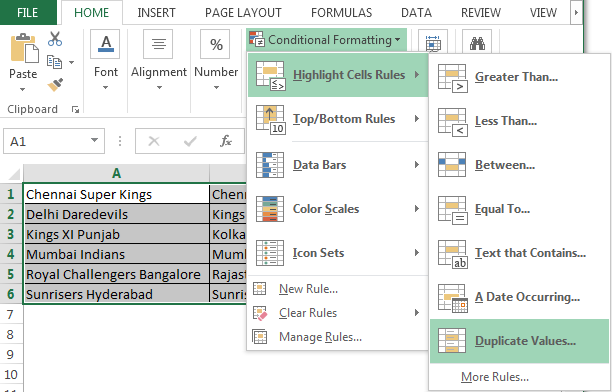
Task: Select cell Sunrisers Hyderabad
Action: tap(116, 294)
